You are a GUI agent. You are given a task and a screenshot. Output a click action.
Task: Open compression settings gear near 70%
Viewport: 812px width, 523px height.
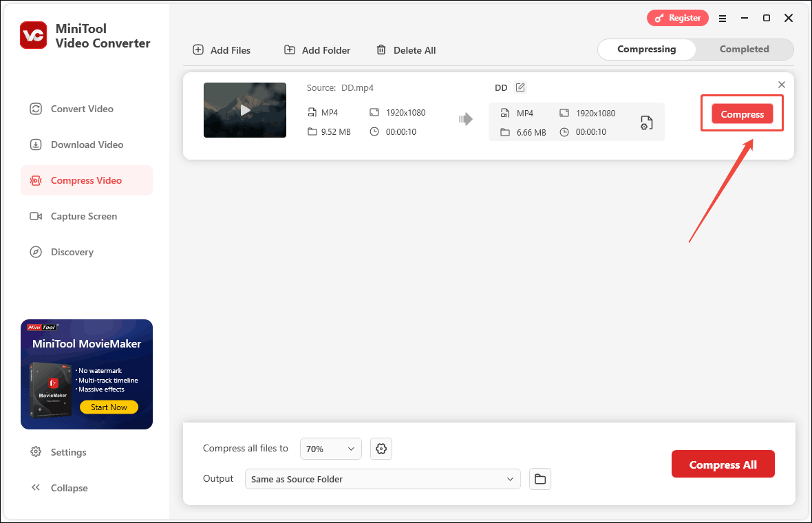381,449
